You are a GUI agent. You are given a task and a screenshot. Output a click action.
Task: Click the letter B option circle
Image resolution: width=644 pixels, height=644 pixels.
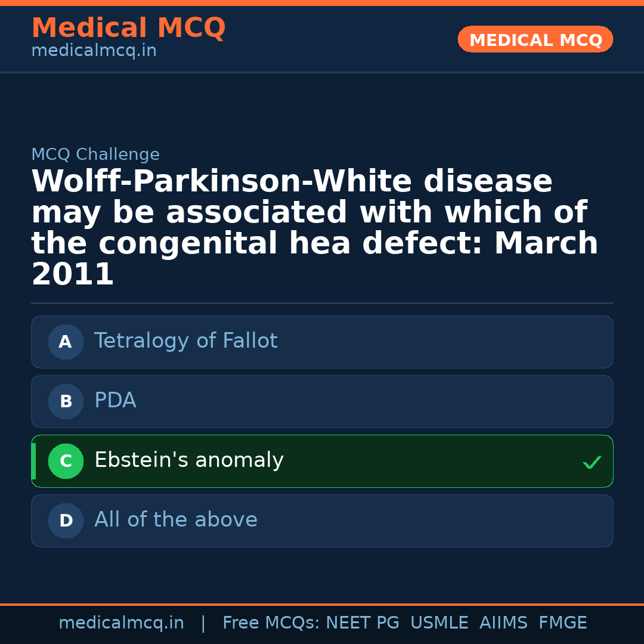point(66,401)
